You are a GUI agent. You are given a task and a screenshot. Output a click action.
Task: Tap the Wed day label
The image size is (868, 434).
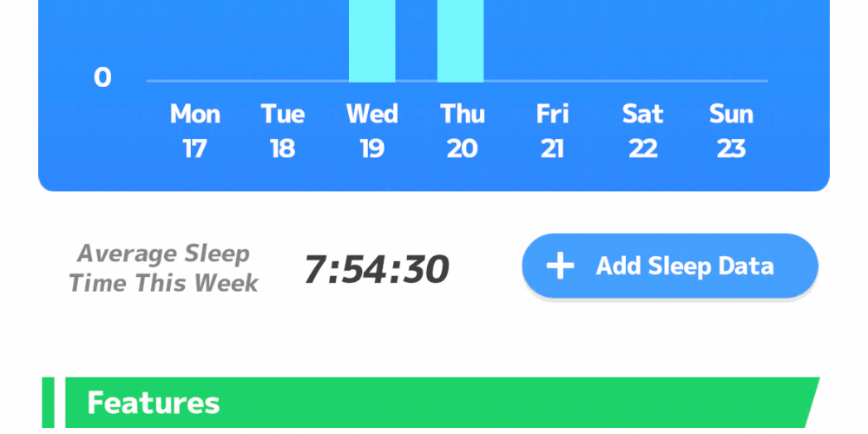372,115
